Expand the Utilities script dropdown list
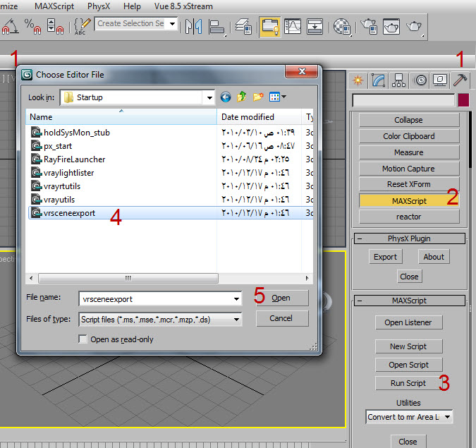 [x=448, y=417]
